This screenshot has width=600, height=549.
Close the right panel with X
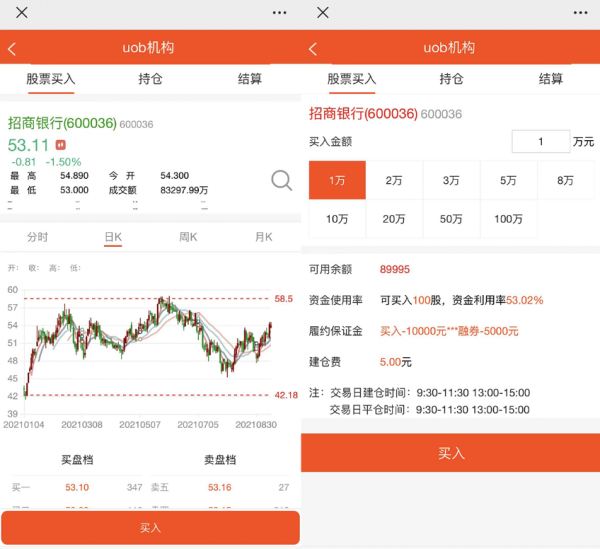click(322, 12)
